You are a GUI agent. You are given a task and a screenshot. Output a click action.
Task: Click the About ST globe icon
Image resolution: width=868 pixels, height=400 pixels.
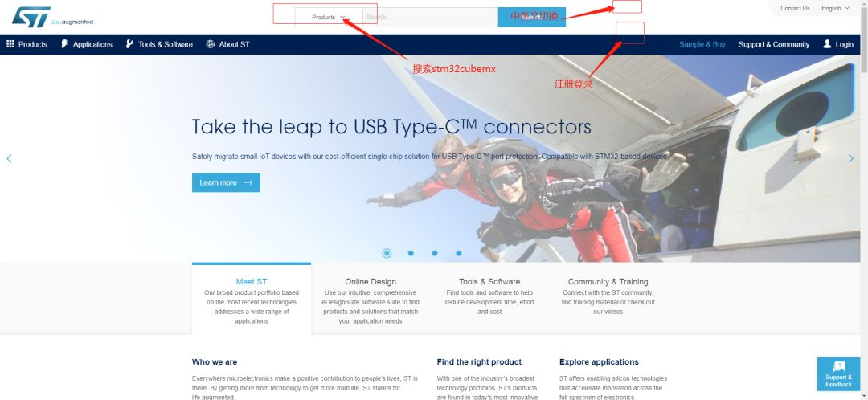point(211,44)
